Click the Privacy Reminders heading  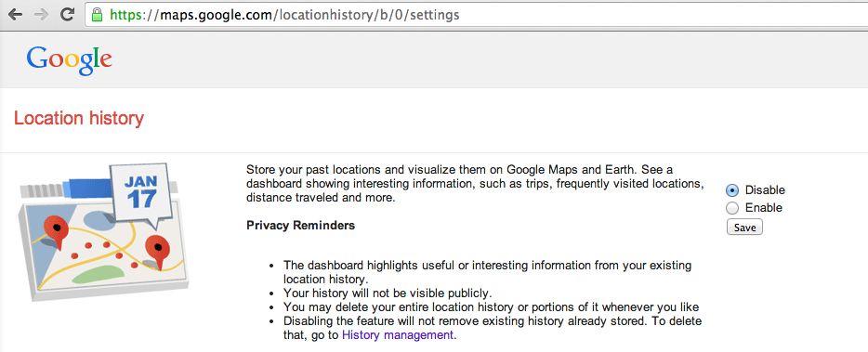click(300, 226)
